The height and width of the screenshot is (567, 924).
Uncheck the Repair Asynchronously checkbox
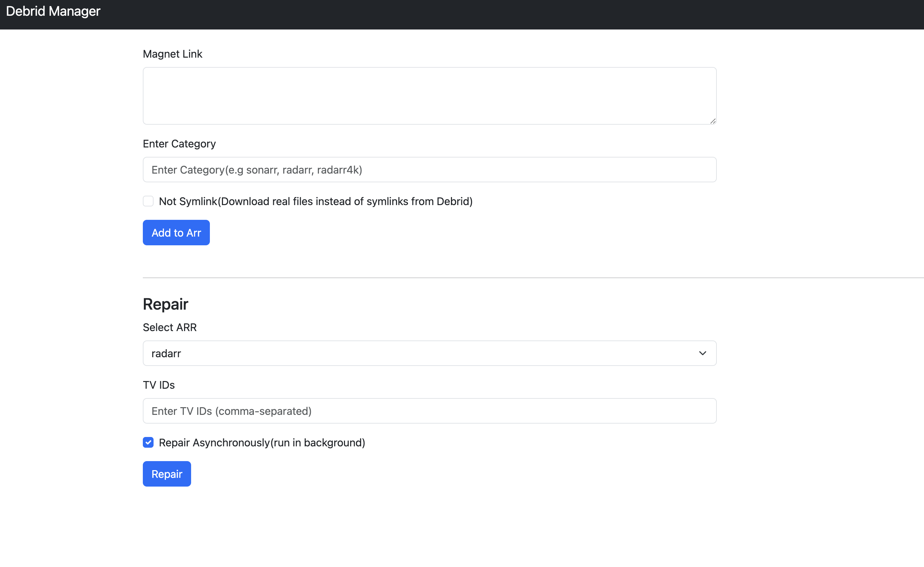(x=148, y=442)
